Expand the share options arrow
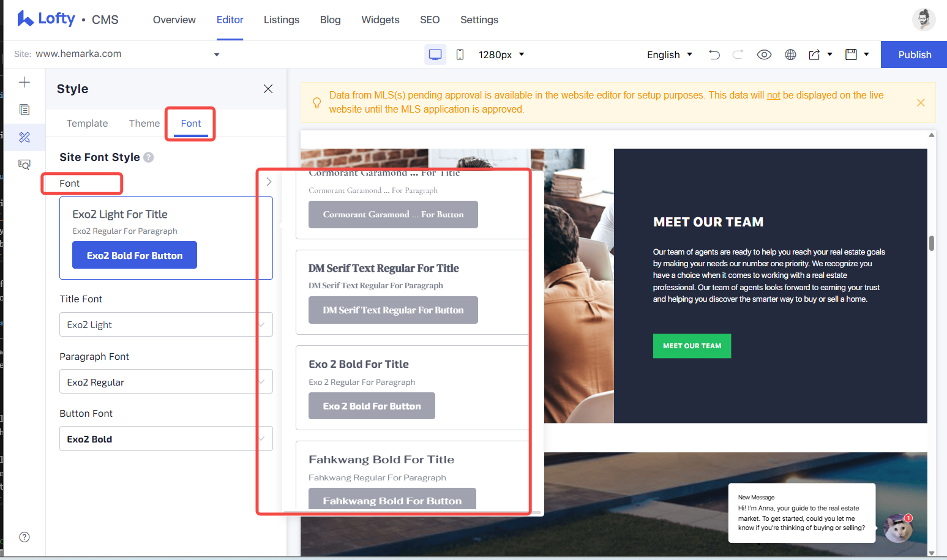This screenshot has height=560, width=947. (830, 54)
